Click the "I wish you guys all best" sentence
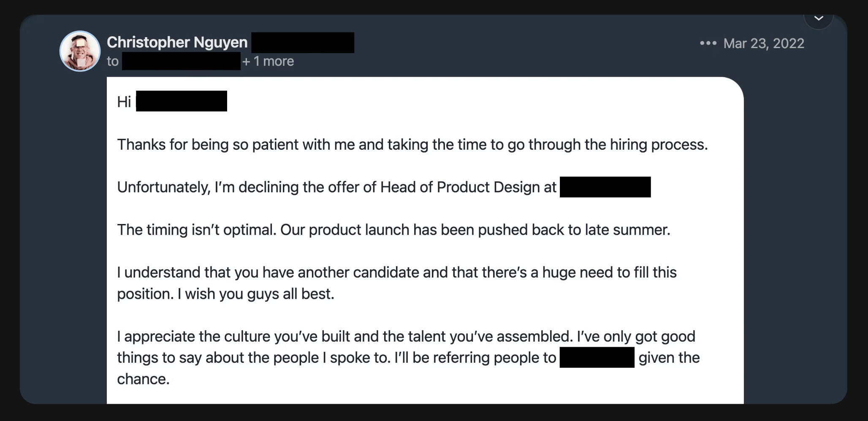 [x=255, y=294]
